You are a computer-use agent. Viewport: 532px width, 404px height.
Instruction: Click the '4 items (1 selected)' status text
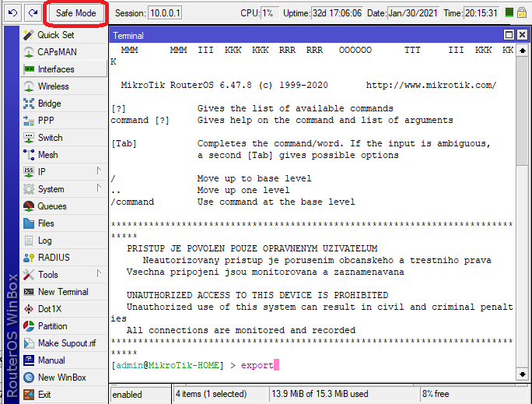pyautogui.click(x=211, y=394)
